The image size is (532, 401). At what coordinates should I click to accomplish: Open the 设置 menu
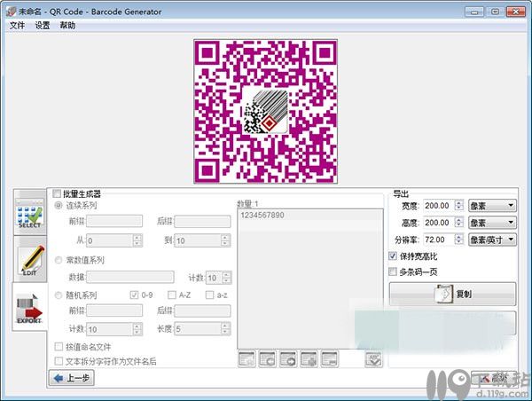(43, 26)
